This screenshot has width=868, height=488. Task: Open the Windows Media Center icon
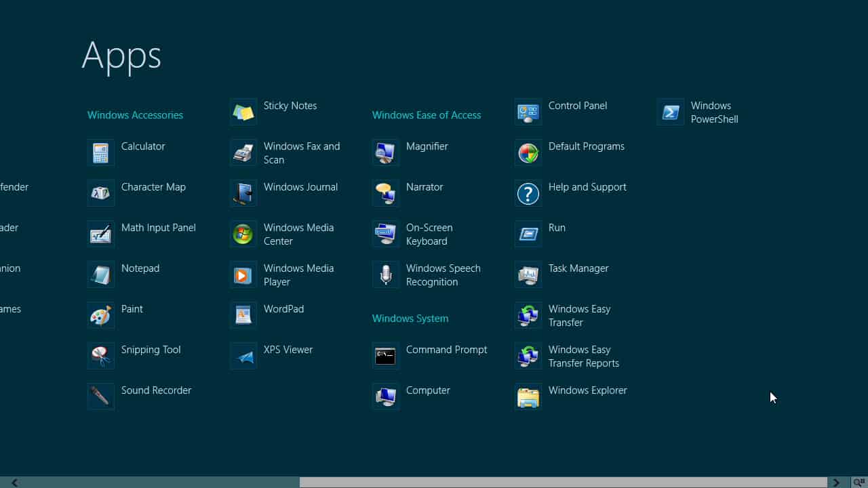coord(243,235)
